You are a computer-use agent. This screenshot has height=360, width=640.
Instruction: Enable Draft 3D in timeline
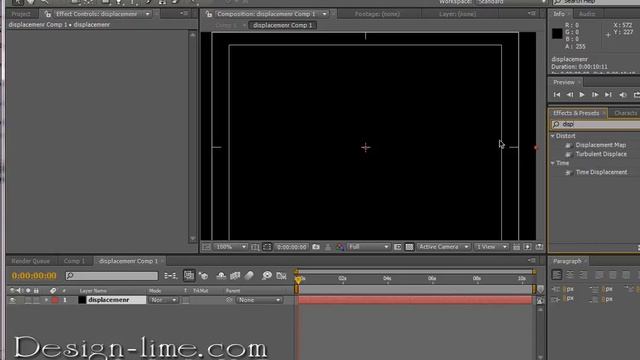[204, 276]
